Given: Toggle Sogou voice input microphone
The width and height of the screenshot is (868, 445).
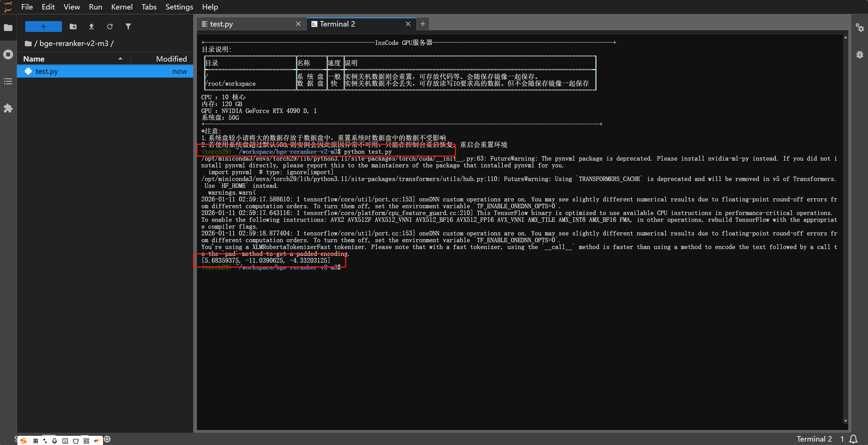Looking at the screenshot, I should [54, 441].
